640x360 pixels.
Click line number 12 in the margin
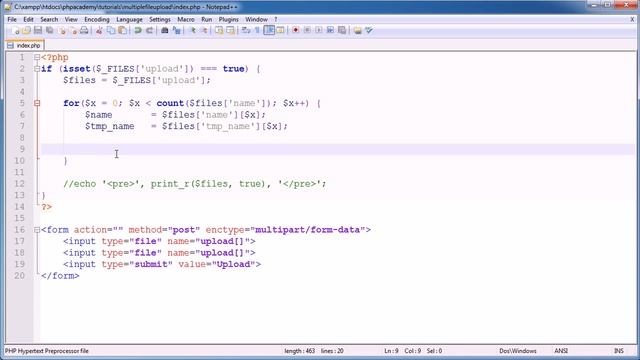[x=20, y=184]
